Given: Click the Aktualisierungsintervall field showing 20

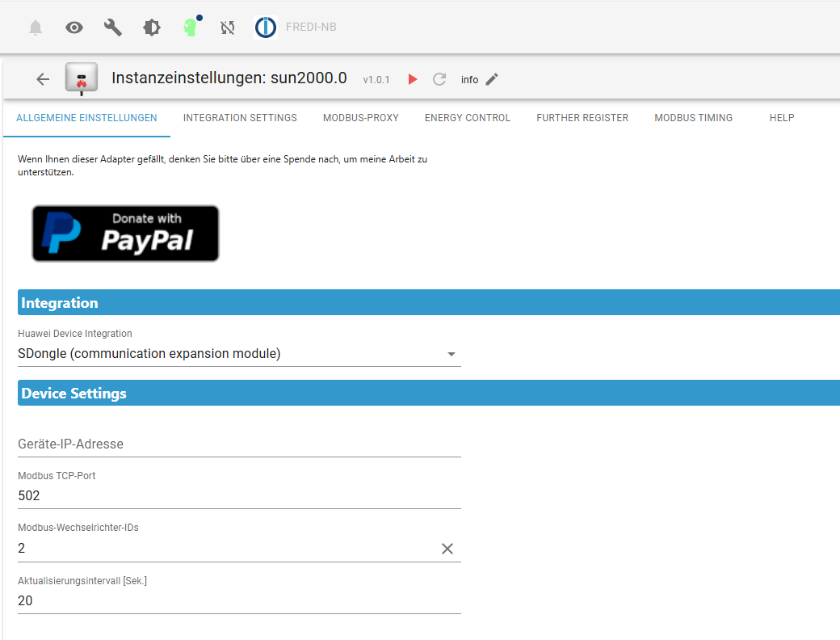Looking at the screenshot, I should 239,601.
